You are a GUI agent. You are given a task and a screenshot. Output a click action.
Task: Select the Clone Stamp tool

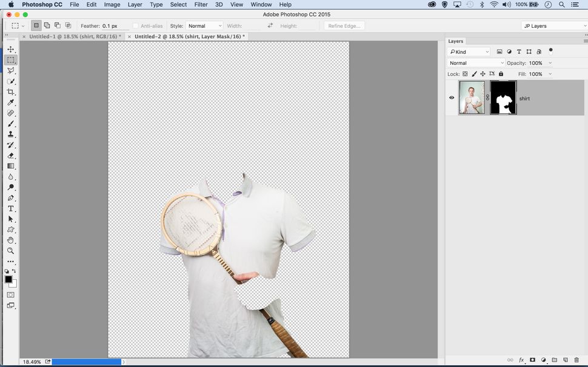(x=10, y=134)
